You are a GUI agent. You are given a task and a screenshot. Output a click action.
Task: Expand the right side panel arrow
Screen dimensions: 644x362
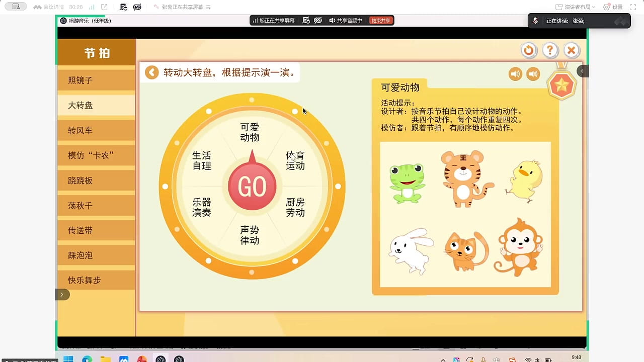(x=583, y=71)
